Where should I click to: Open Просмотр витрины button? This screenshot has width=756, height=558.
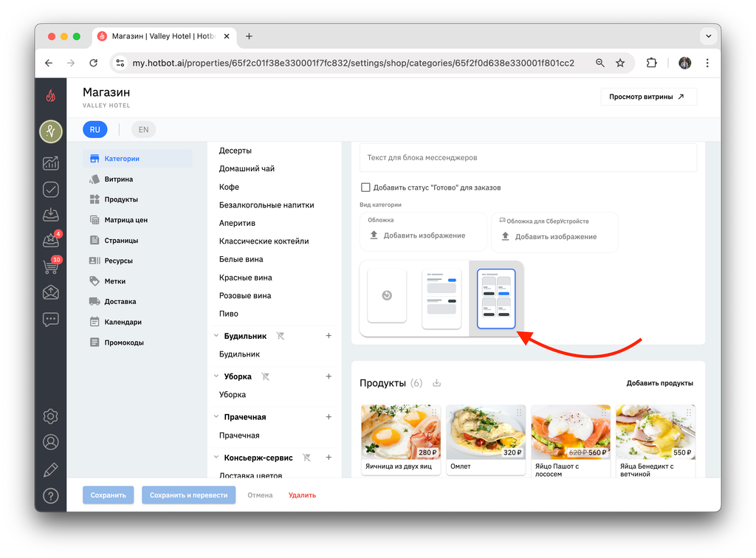click(x=648, y=97)
